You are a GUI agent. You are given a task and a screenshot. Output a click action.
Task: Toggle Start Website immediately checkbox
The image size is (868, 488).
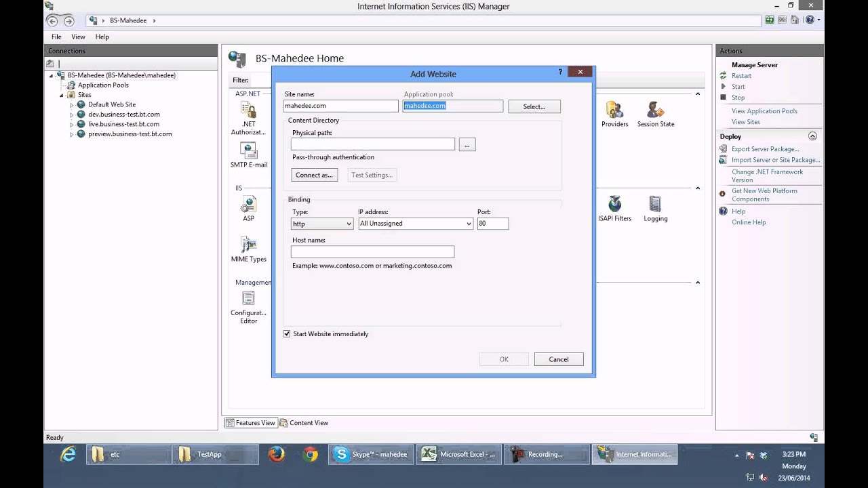click(287, 334)
